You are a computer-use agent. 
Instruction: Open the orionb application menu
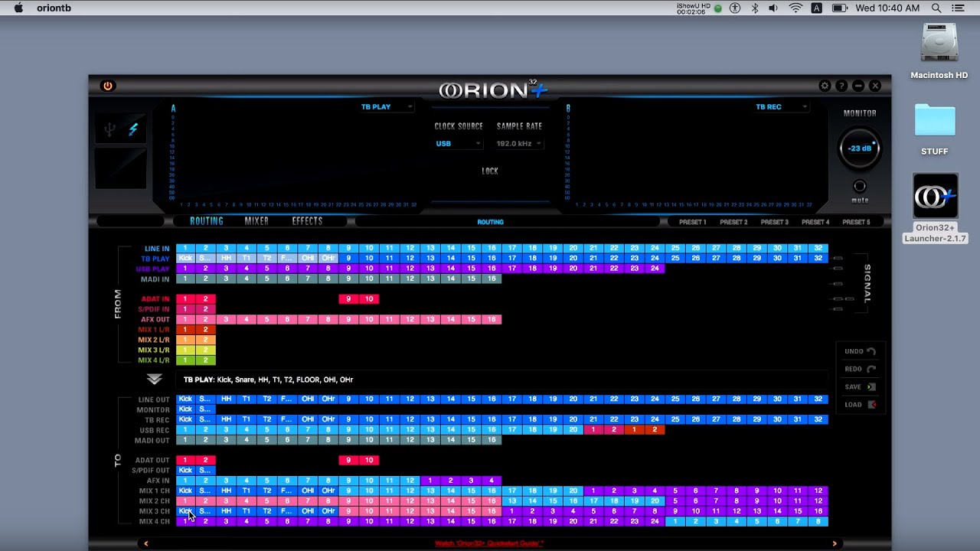(x=54, y=8)
